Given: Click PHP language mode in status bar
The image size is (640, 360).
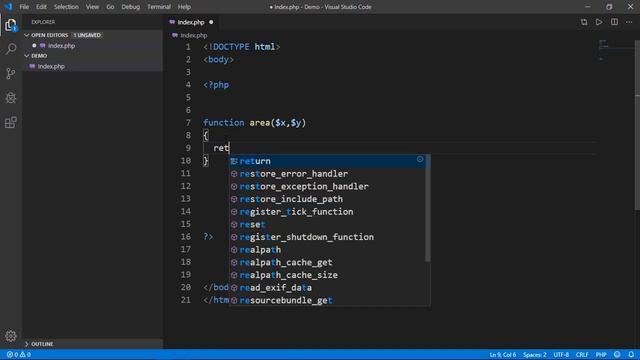Looking at the screenshot, I should (x=601, y=354).
